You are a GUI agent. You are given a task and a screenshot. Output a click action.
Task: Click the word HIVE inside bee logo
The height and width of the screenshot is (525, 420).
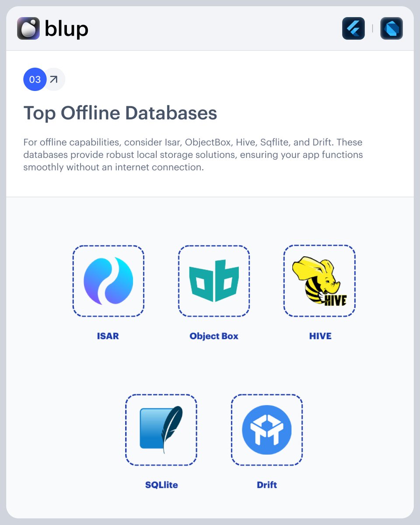(x=335, y=300)
